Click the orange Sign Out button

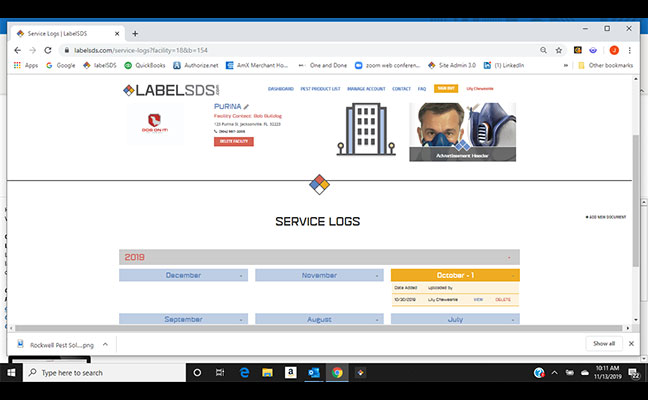point(446,88)
